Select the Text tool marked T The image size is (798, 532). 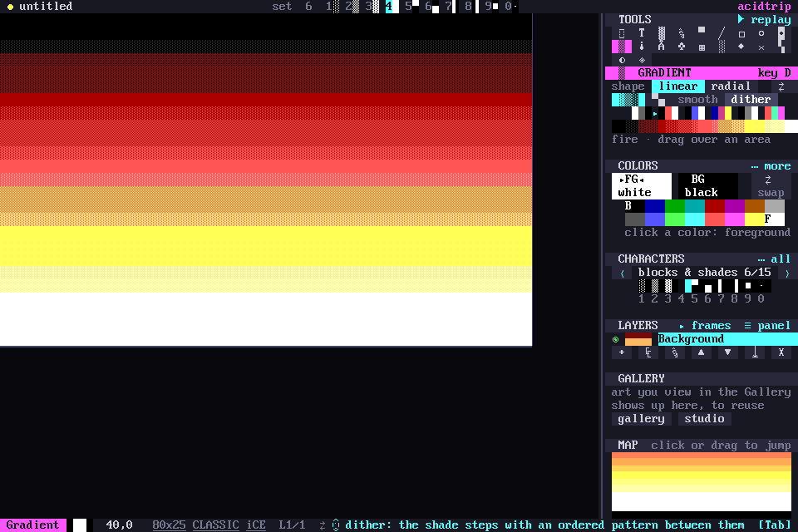click(x=641, y=33)
